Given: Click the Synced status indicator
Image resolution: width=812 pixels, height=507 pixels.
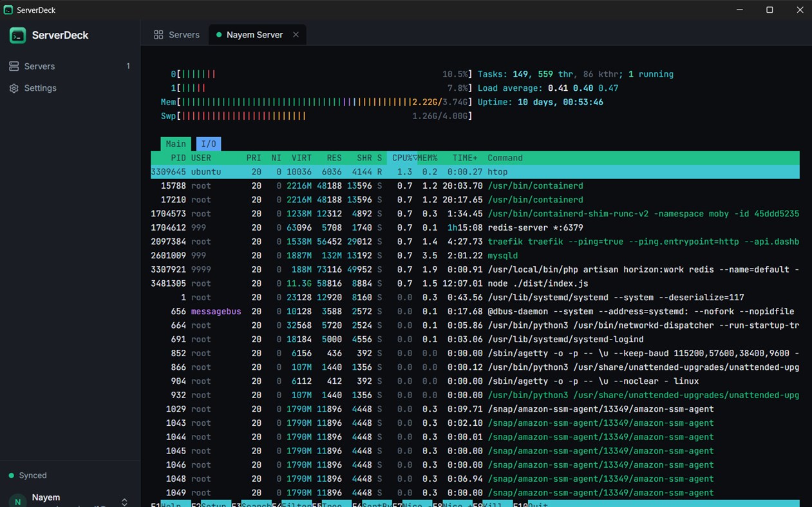Looking at the screenshot, I should [x=28, y=475].
